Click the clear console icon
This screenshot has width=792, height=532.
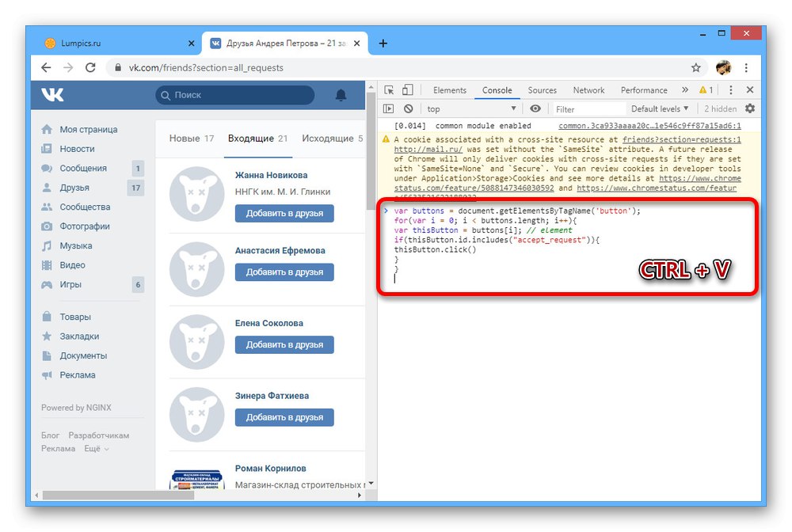409,108
